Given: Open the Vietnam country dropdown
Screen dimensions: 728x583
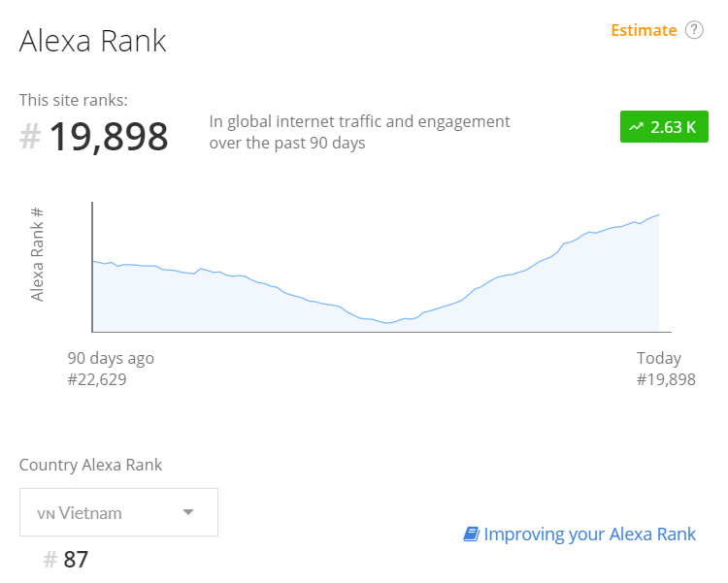Looking at the screenshot, I should (118, 512).
